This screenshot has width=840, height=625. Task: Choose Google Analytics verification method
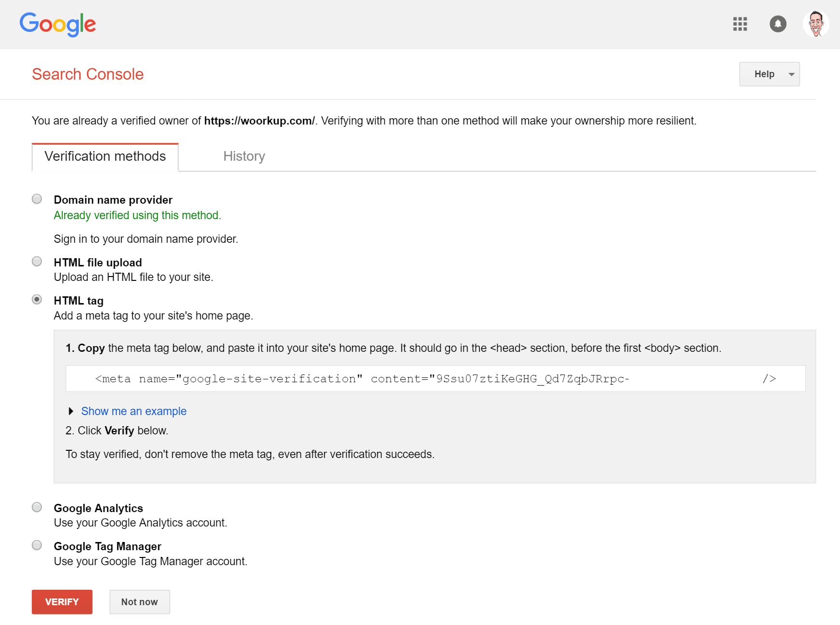pos(37,507)
